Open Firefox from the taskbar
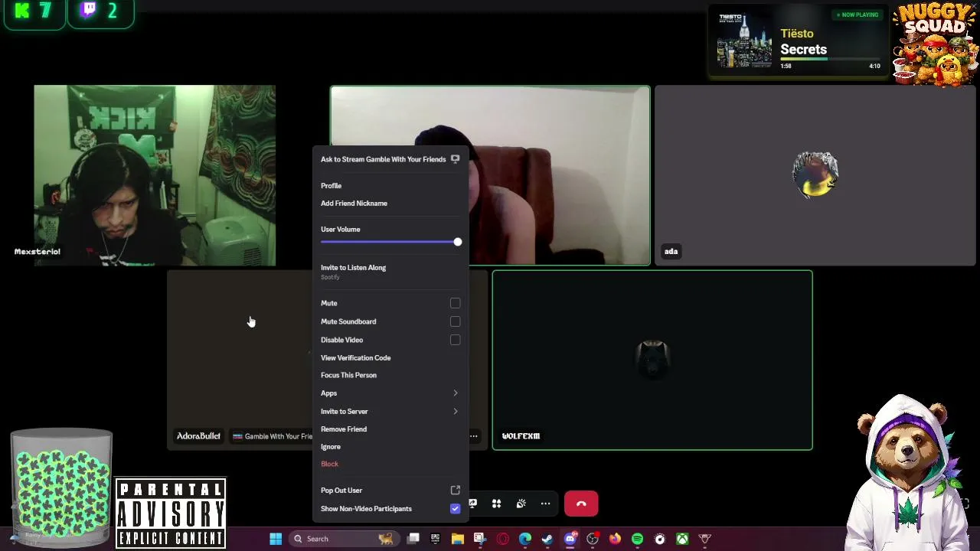 pos(615,539)
